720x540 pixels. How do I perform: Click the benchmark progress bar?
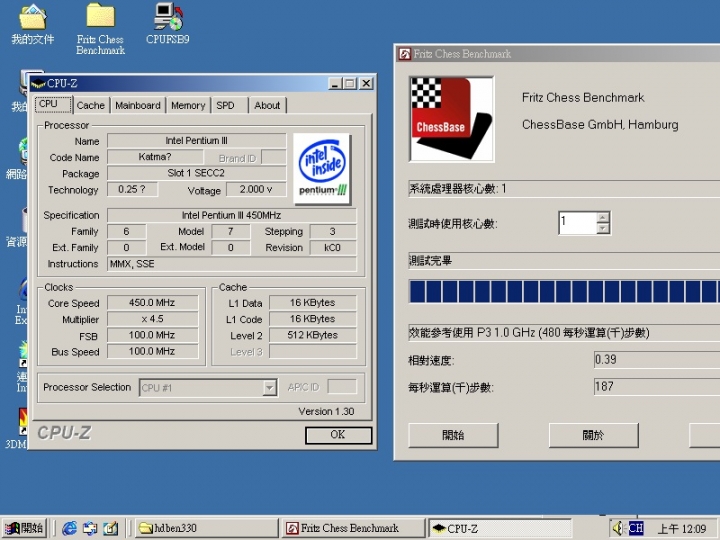click(564, 292)
